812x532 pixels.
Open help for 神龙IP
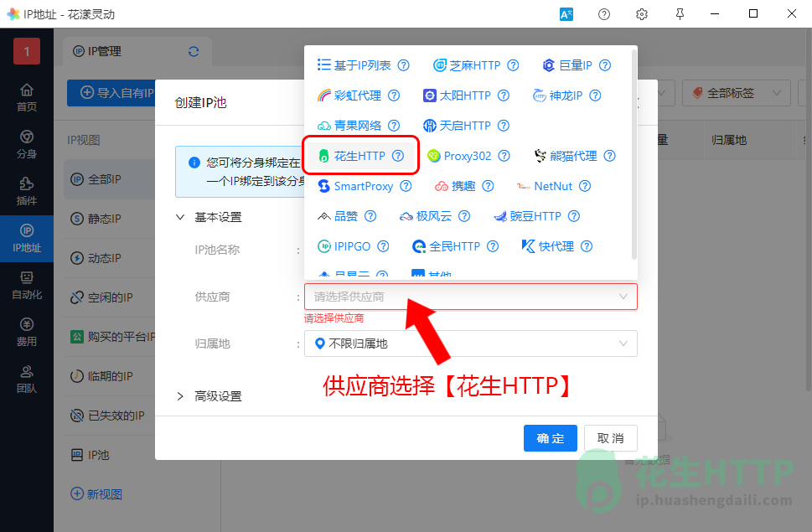pos(595,96)
